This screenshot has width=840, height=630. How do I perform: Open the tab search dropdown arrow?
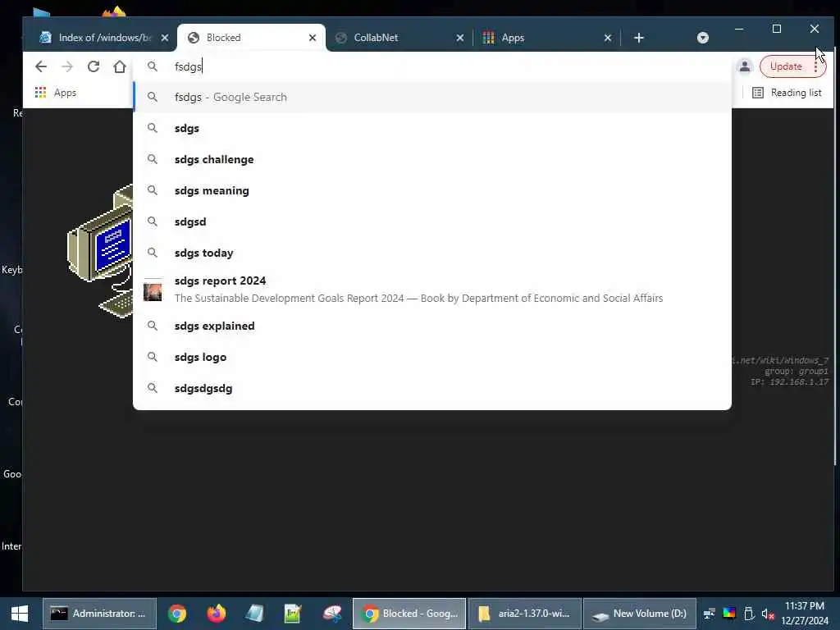click(x=703, y=38)
